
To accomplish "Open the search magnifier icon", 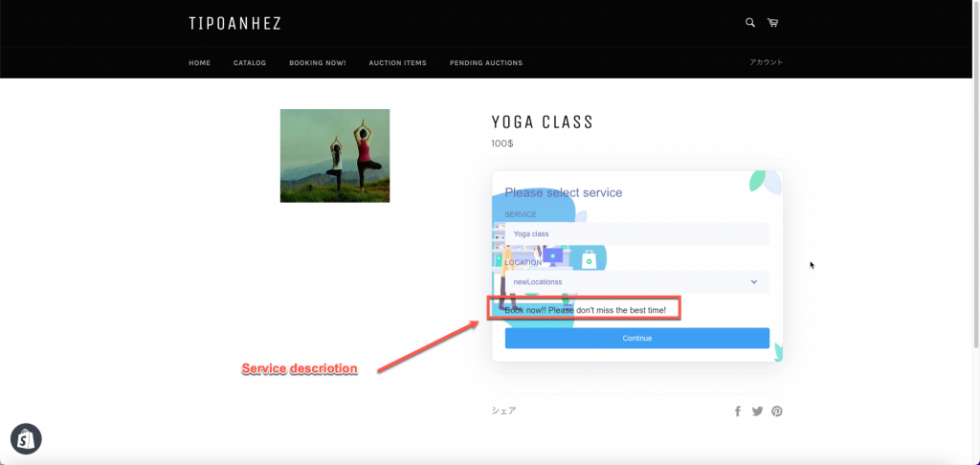I will click(750, 23).
